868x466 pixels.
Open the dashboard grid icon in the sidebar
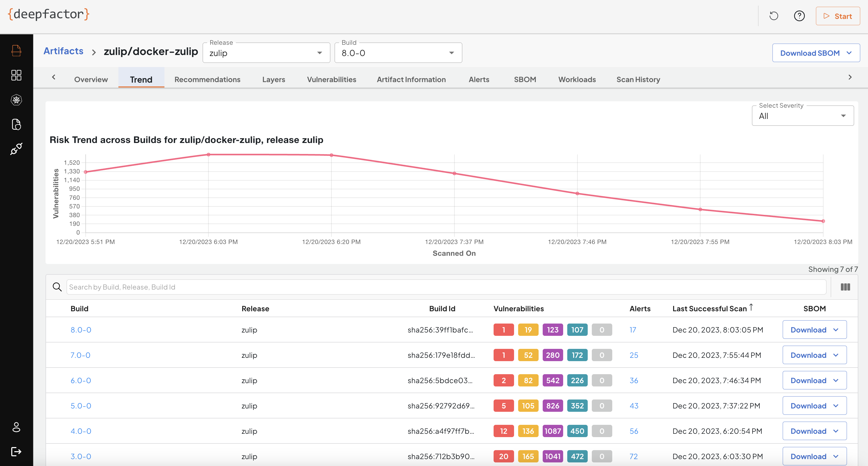click(x=16, y=75)
